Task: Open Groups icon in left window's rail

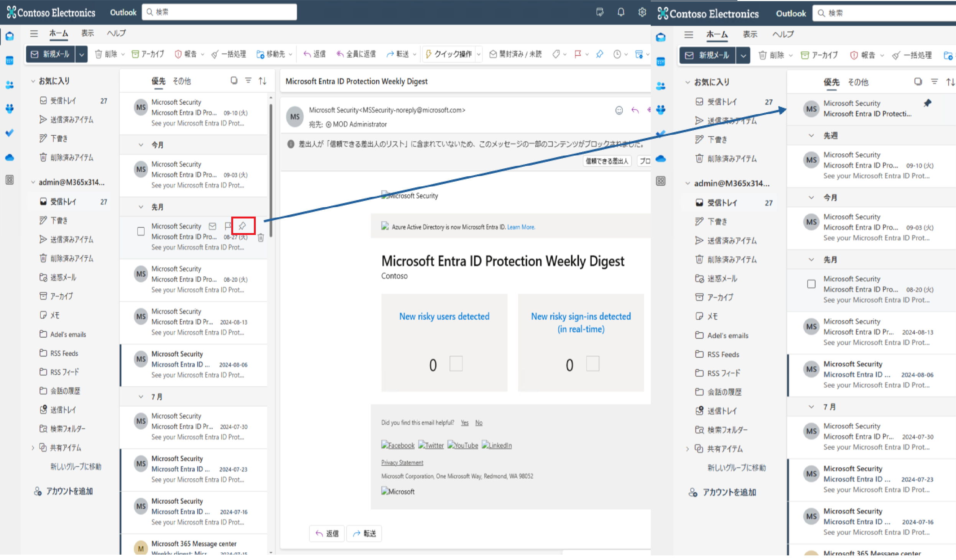Action: click(x=10, y=109)
